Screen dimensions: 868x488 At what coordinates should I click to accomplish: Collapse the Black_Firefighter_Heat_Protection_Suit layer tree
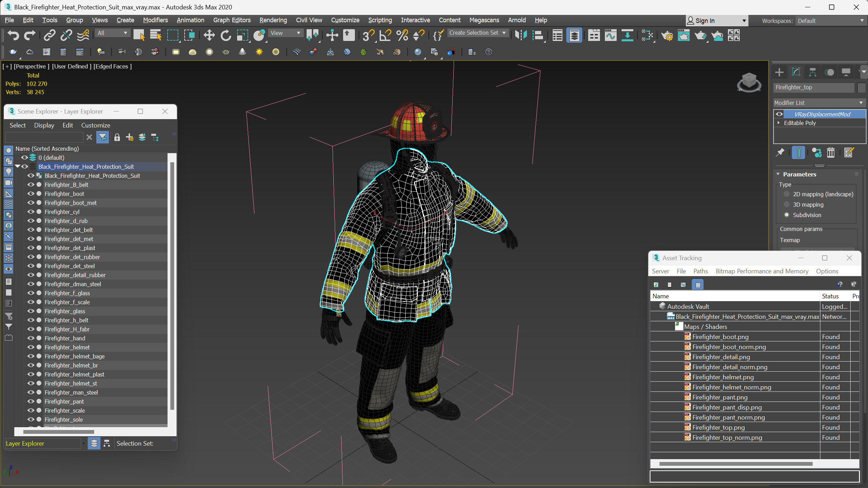point(17,167)
